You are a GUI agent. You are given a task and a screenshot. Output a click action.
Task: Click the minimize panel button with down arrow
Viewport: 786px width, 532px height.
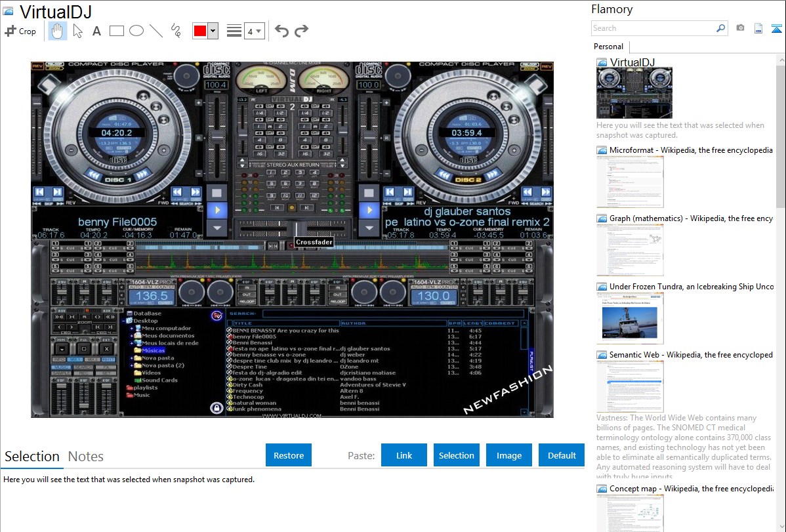62,349
